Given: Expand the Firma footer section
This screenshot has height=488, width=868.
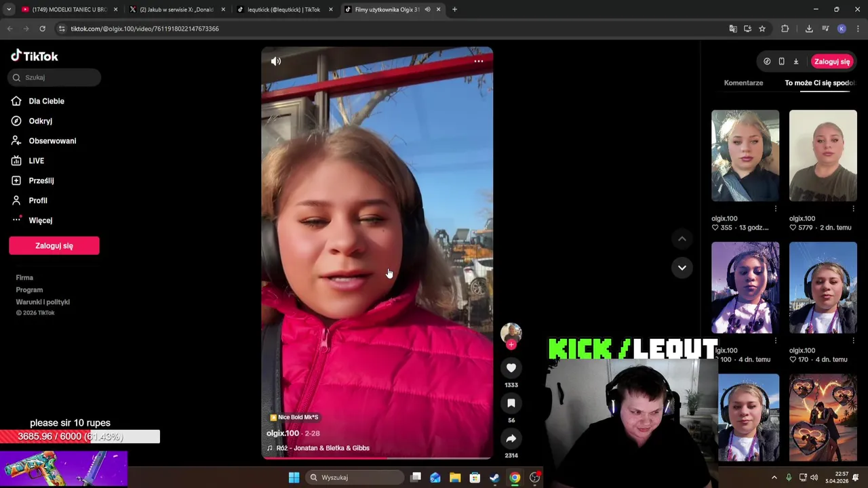Looking at the screenshot, I should [24, 278].
